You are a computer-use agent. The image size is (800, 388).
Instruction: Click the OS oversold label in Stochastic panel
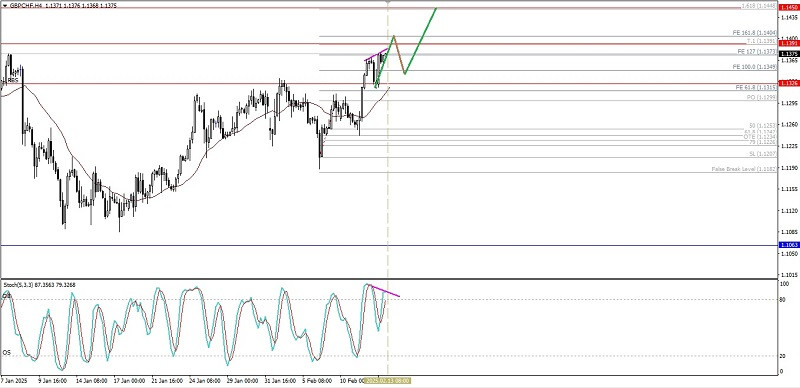click(6, 353)
